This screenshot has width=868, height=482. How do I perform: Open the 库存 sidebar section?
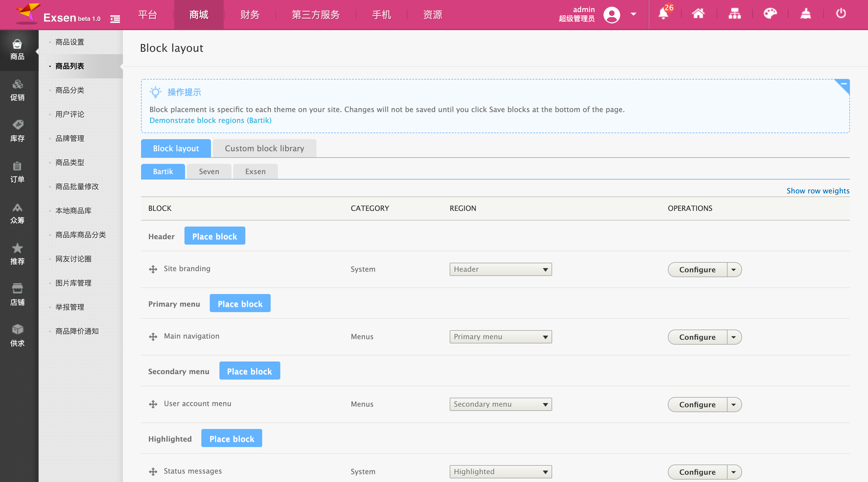pyautogui.click(x=17, y=132)
